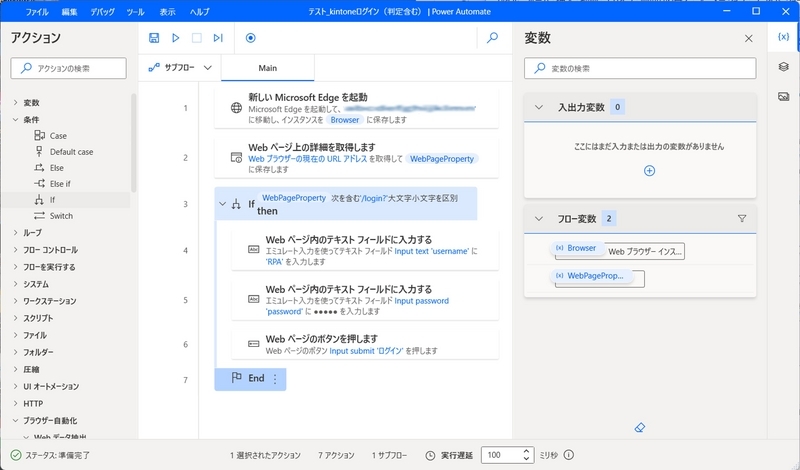Filter flow variables with funnel icon

tap(742, 218)
